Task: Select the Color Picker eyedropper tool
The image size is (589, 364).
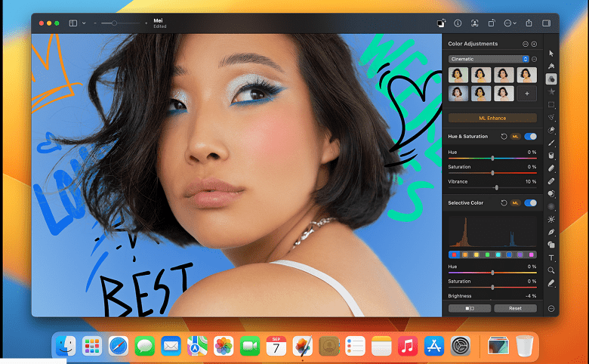Action: click(551, 283)
